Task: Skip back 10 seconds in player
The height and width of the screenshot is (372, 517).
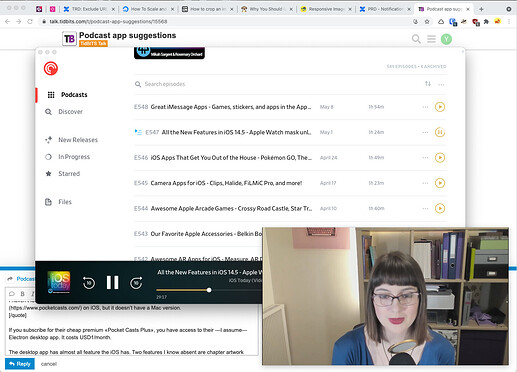Action: (89, 283)
